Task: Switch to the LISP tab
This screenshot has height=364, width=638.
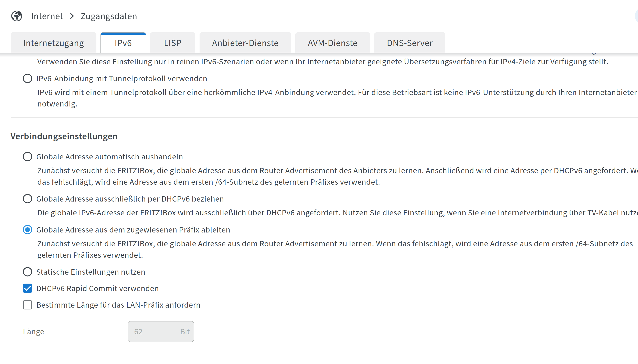Action: point(172,43)
